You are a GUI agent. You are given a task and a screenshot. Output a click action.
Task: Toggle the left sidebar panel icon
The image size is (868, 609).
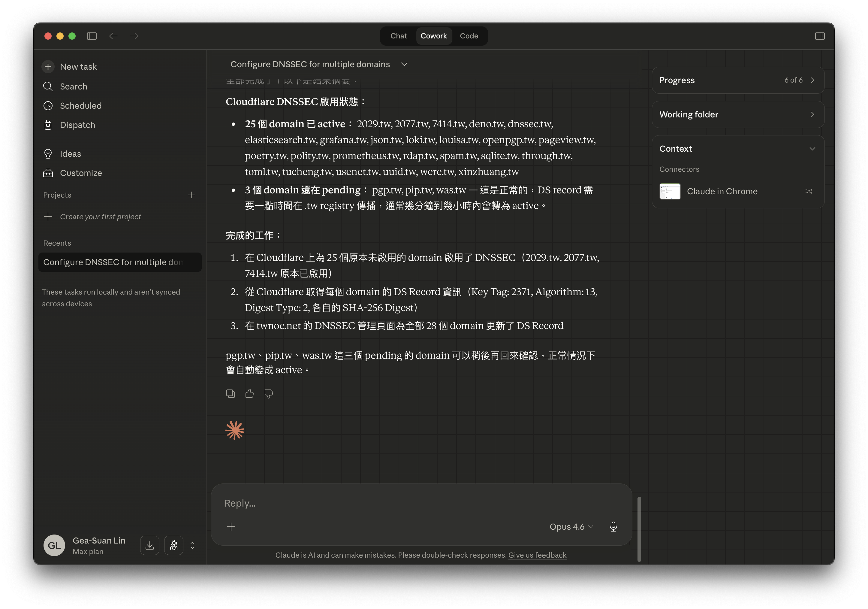[x=92, y=36]
